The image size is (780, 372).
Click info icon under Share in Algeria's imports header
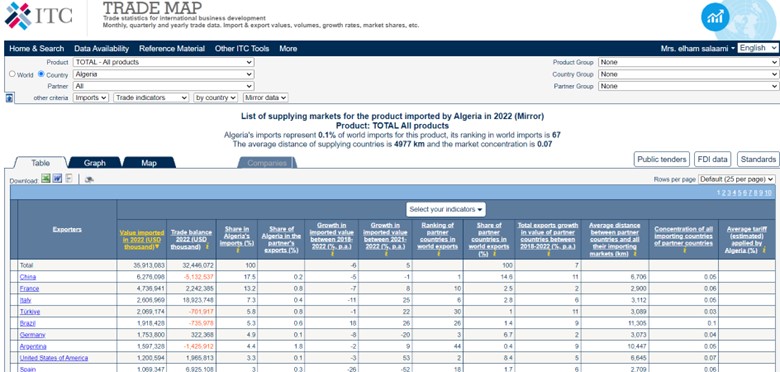(237, 251)
